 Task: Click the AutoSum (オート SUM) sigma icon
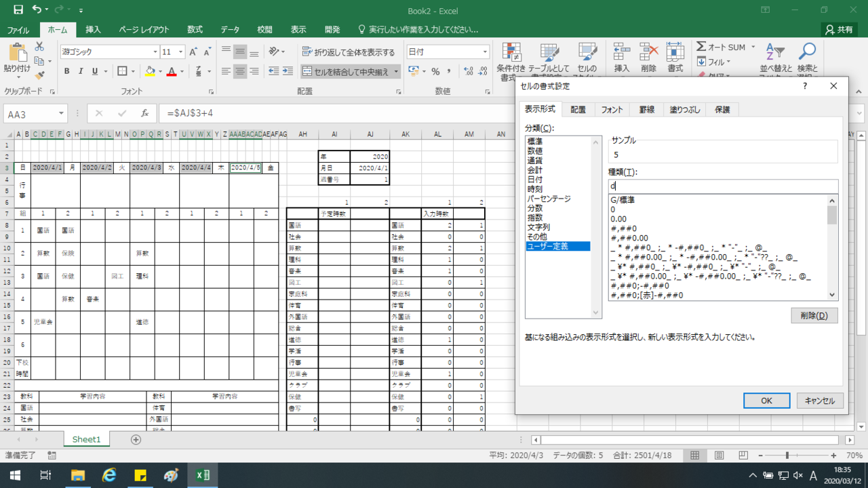pos(701,47)
